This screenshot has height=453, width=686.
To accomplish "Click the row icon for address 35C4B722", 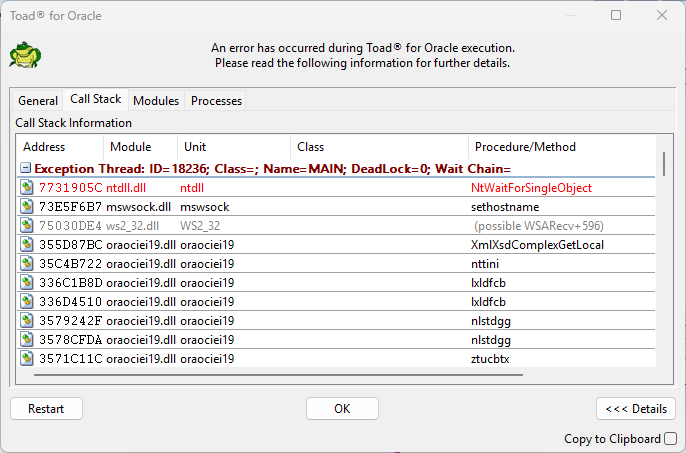I will [27, 263].
